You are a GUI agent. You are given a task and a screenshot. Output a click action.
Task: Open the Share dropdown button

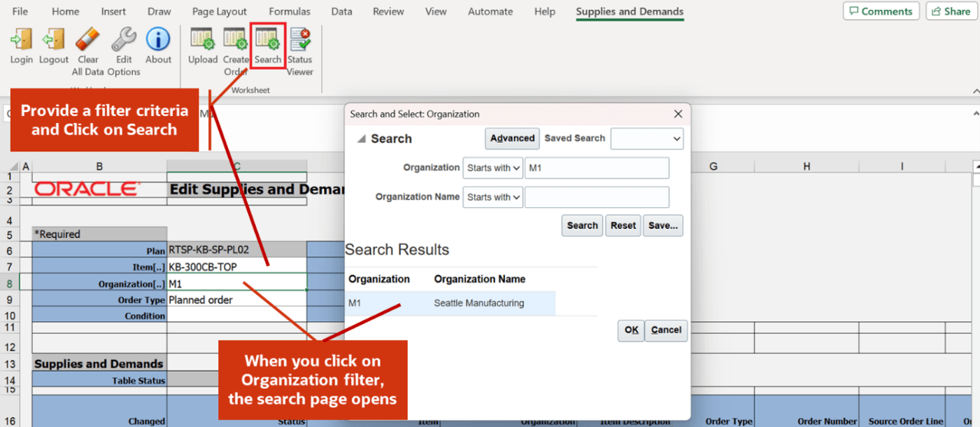[951, 11]
